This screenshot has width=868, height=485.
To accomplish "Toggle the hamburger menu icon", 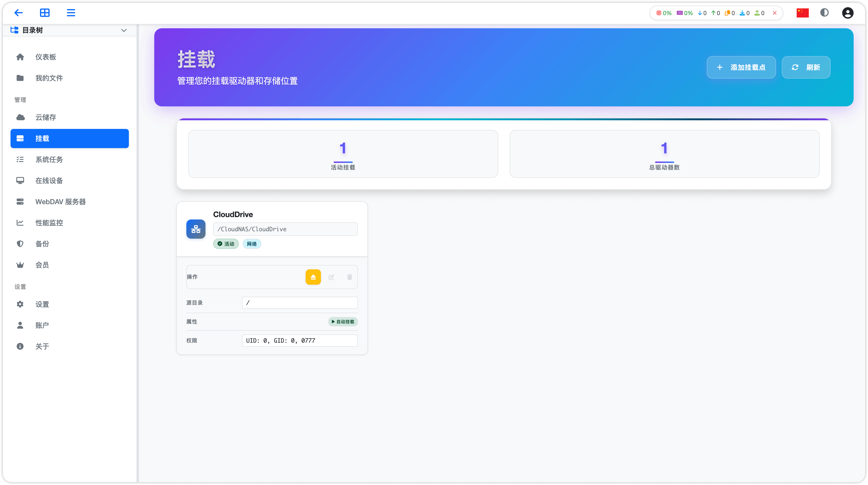I will [x=71, y=13].
